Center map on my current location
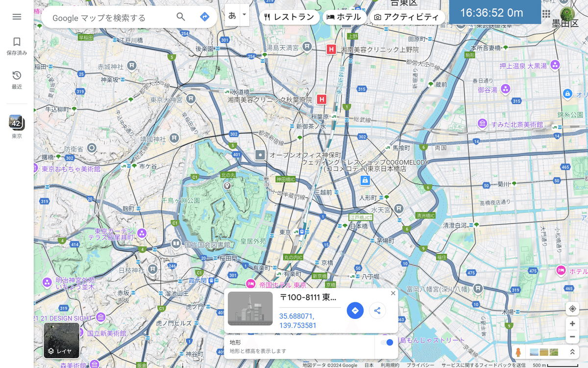588x368 pixels. point(572,309)
